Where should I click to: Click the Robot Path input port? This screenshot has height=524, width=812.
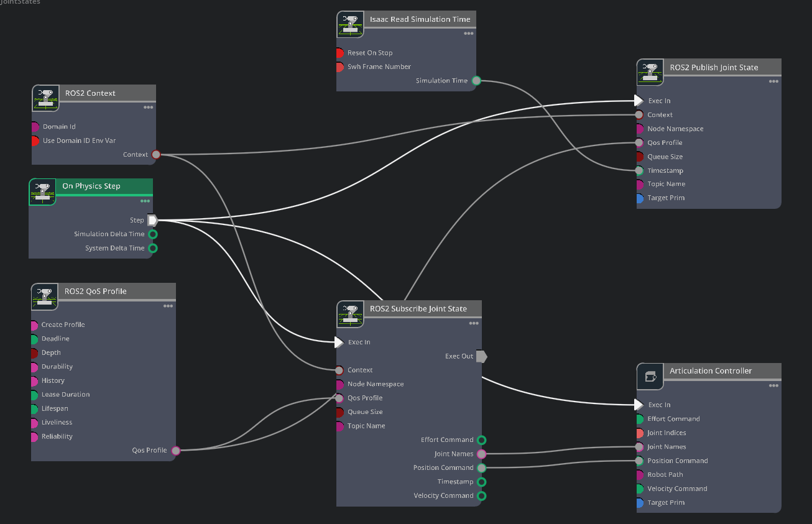coord(640,475)
